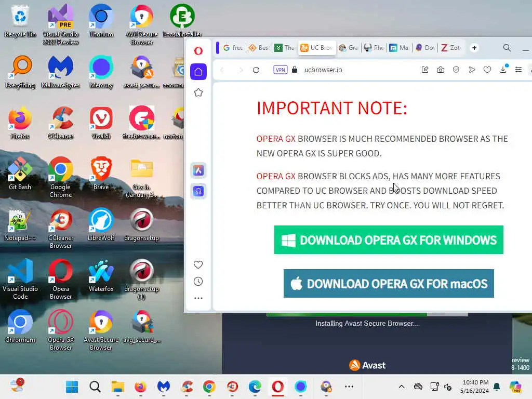This screenshot has width=532, height=399.
Task: Select Malwarebytes desktop icon
Action: pos(61,72)
